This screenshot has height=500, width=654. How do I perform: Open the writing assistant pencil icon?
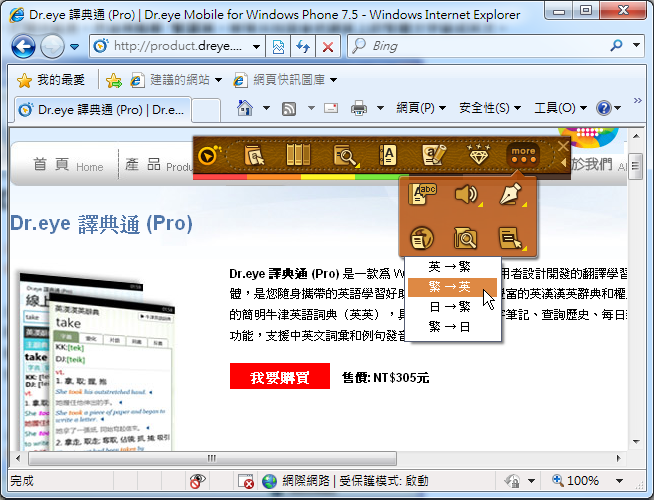pos(434,155)
